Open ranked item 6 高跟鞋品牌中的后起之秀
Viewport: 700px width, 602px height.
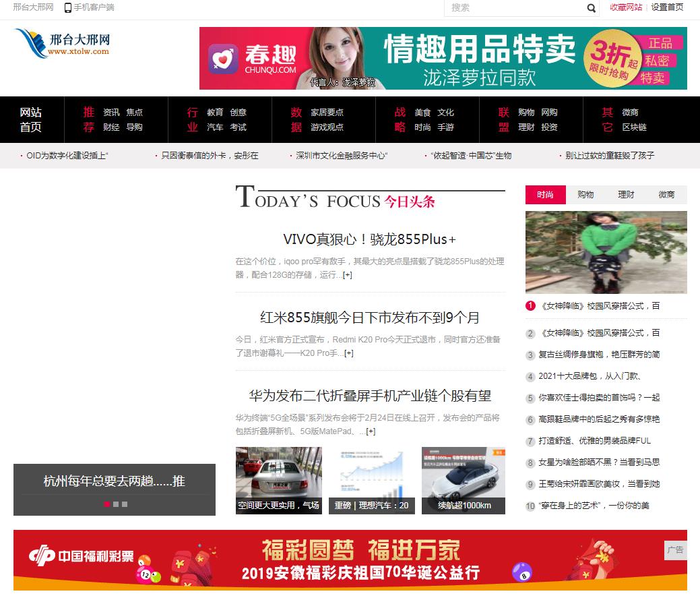(x=599, y=419)
